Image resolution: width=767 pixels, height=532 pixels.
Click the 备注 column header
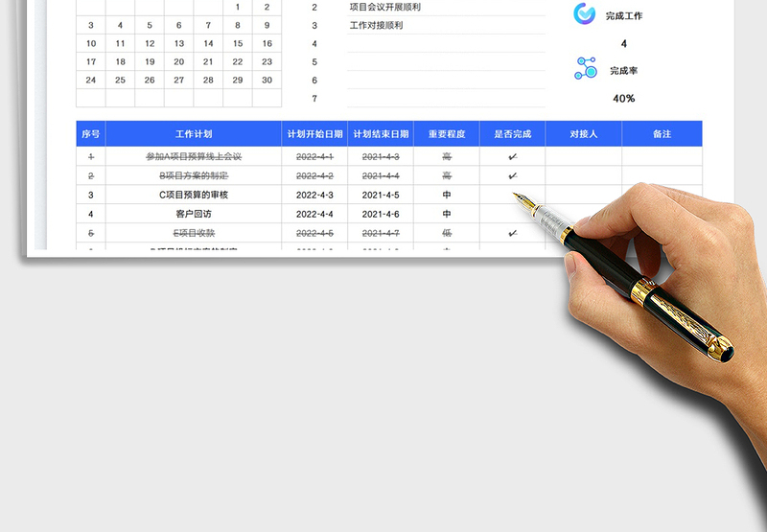click(x=662, y=134)
